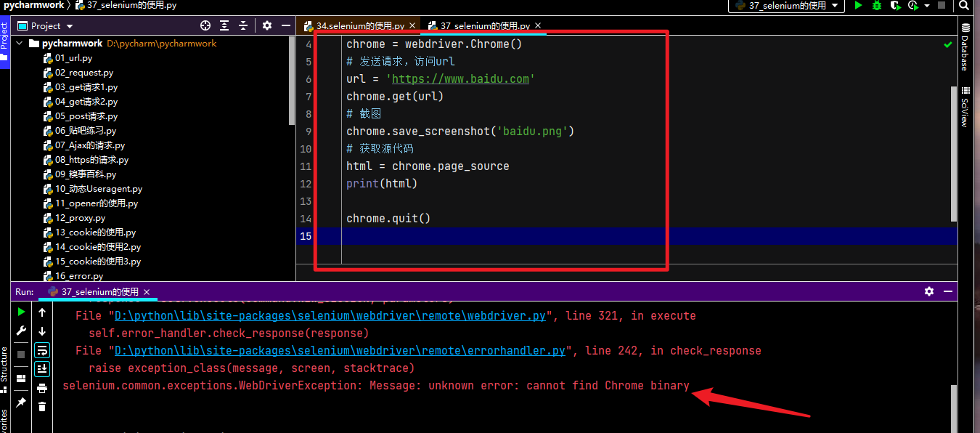Print the console output with the printer icon

pyautogui.click(x=42, y=388)
